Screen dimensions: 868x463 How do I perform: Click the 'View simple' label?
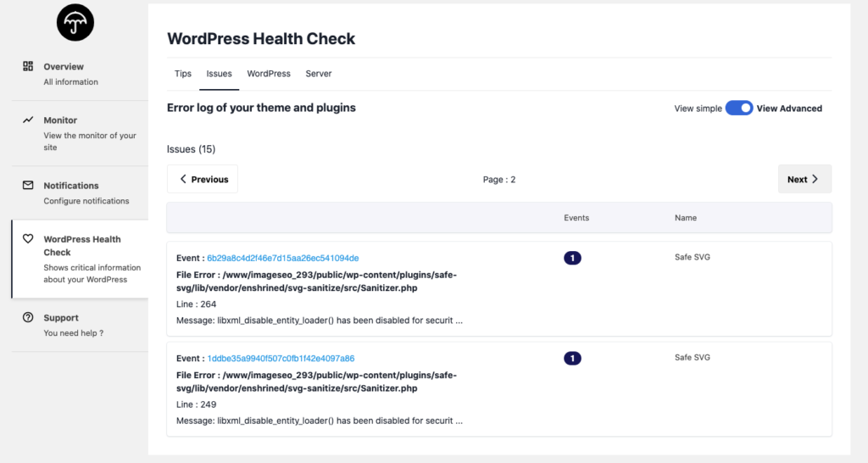(698, 109)
